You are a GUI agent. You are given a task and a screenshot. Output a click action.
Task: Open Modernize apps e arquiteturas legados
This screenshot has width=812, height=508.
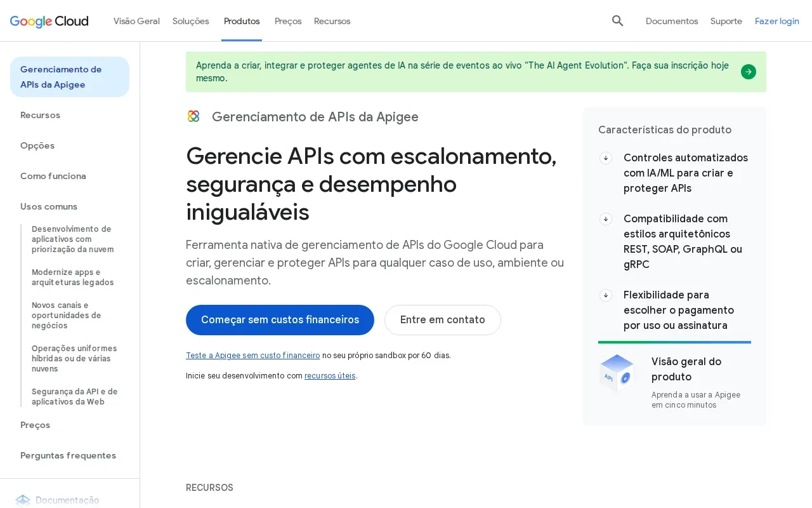pyautogui.click(x=73, y=277)
